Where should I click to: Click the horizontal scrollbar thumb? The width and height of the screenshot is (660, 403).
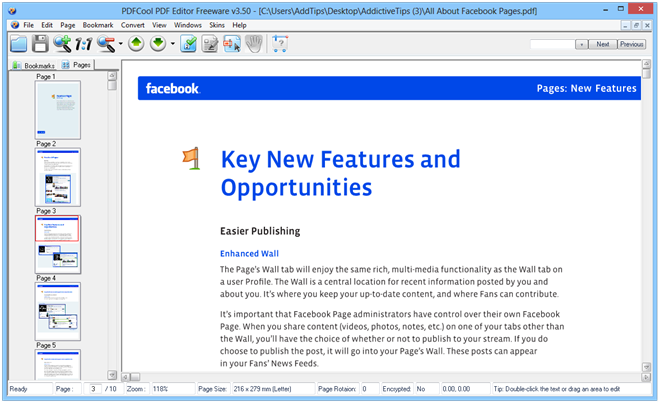pos(135,377)
